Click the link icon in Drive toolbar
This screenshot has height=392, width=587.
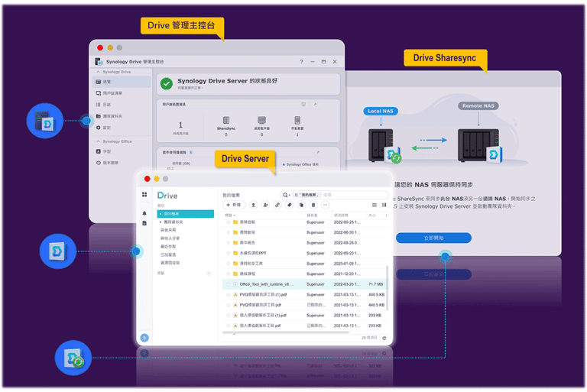pyautogui.click(x=277, y=205)
